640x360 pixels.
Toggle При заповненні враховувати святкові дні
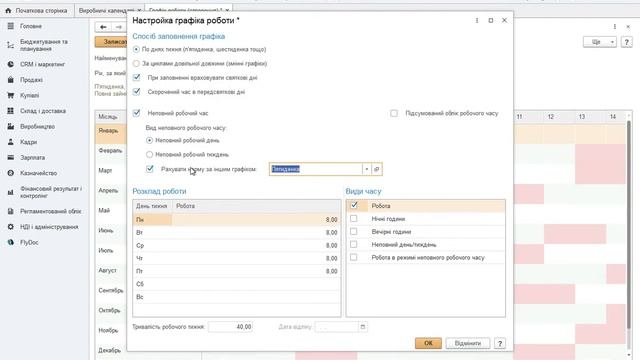137,78
